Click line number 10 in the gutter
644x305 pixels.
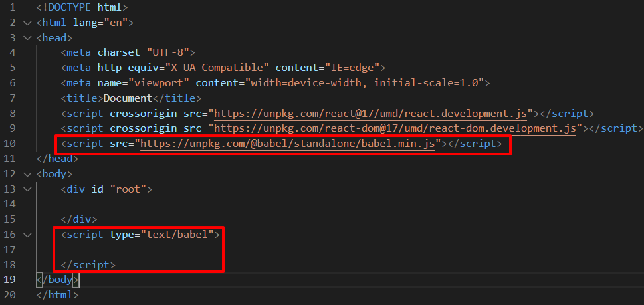(9, 144)
